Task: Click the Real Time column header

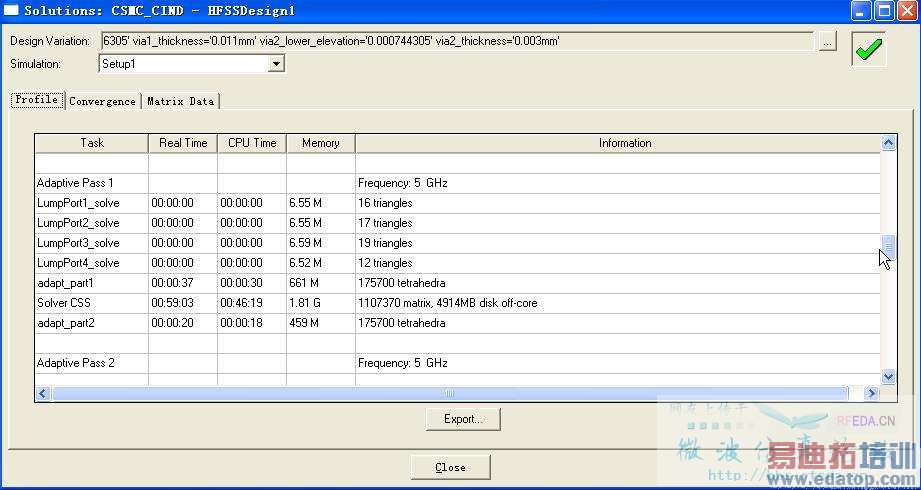Action: 183,143
